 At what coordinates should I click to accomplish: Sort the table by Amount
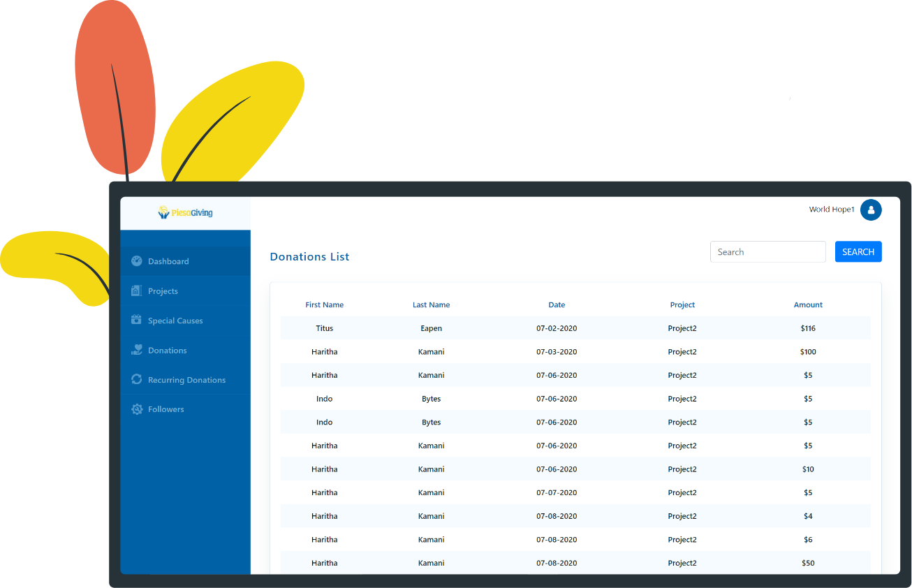point(808,304)
